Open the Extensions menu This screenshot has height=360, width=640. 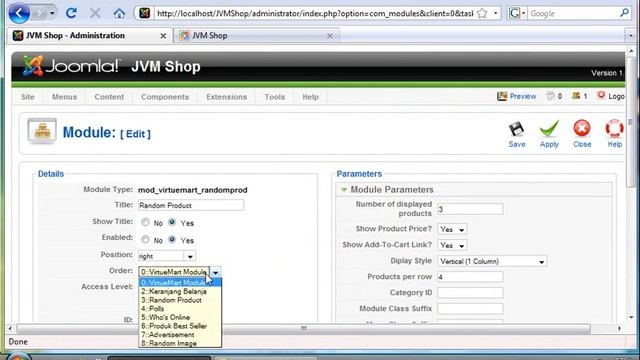227,97
